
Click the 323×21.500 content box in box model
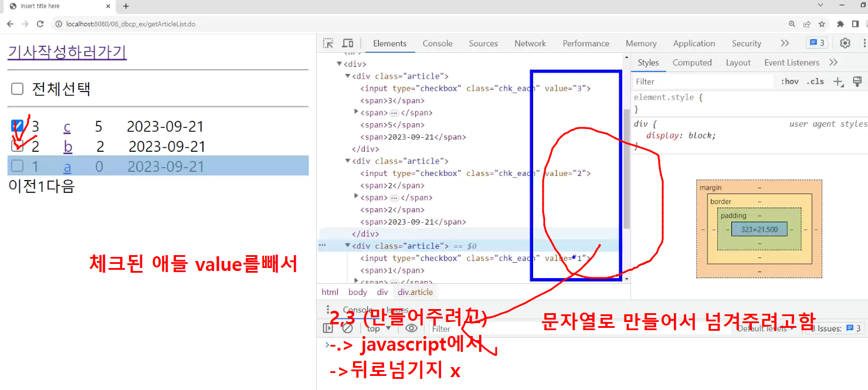(759, 229)
